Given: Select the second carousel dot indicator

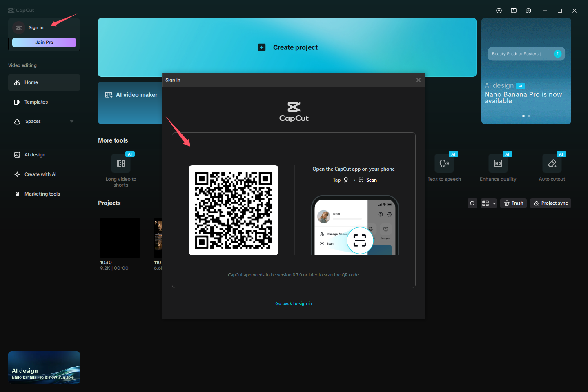Looking at the screenshot, I should coord(529,116).
